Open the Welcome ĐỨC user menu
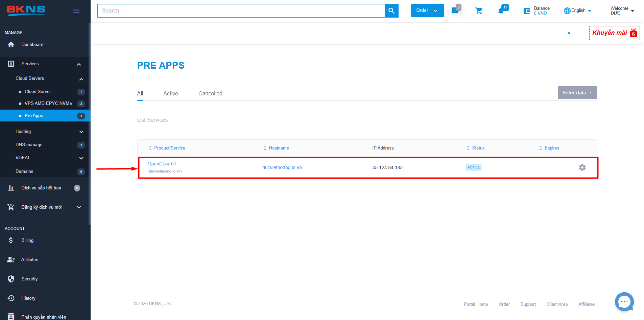This screenshot has height=320, width=644. pyautogui.click(x=622, y=11)
